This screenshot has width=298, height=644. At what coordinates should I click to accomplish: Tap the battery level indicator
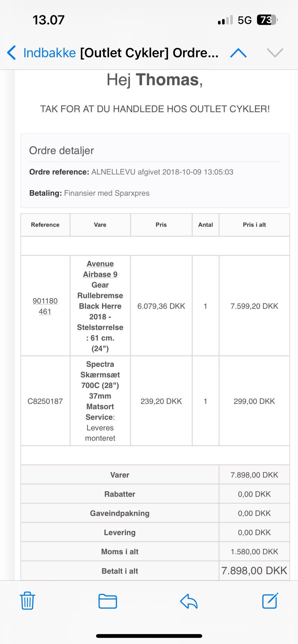pos(267,20)
